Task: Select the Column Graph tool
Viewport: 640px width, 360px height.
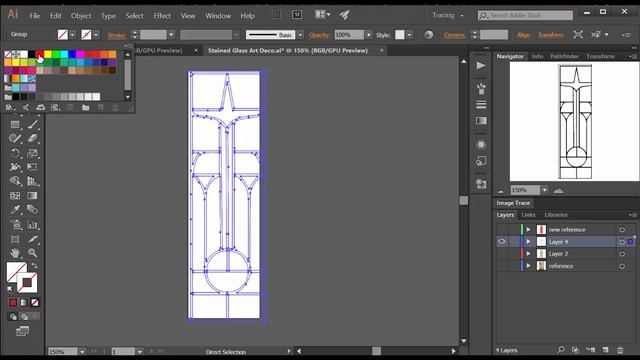Action: 33,224
